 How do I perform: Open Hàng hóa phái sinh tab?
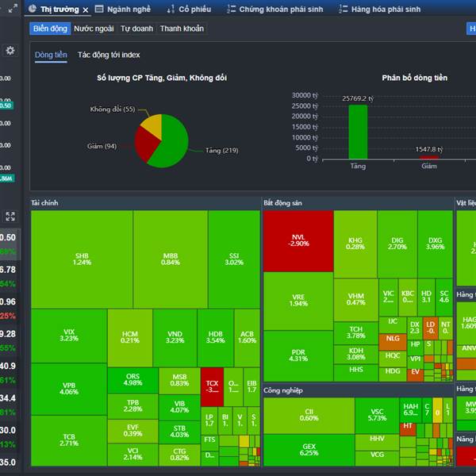tap(380, 9)
